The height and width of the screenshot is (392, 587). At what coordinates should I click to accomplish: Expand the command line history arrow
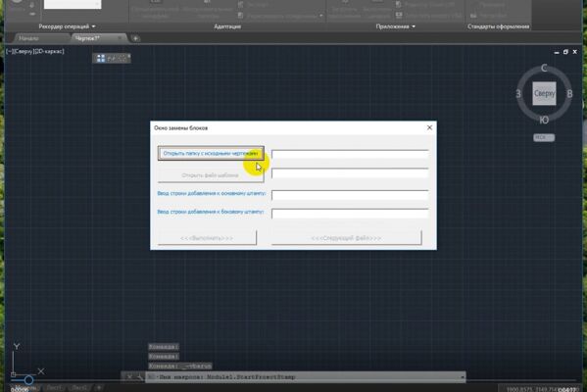463,377
